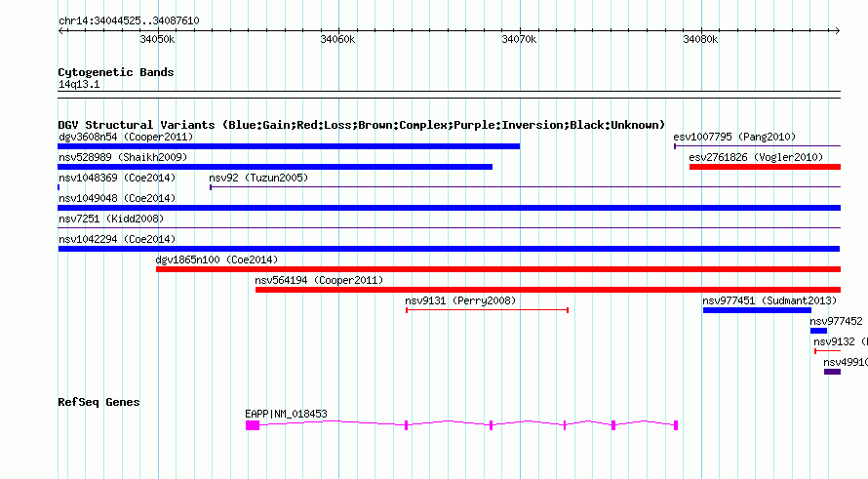Select the red bar under nsv564194
The image size is (868, 479).
(x=548, y=290)
